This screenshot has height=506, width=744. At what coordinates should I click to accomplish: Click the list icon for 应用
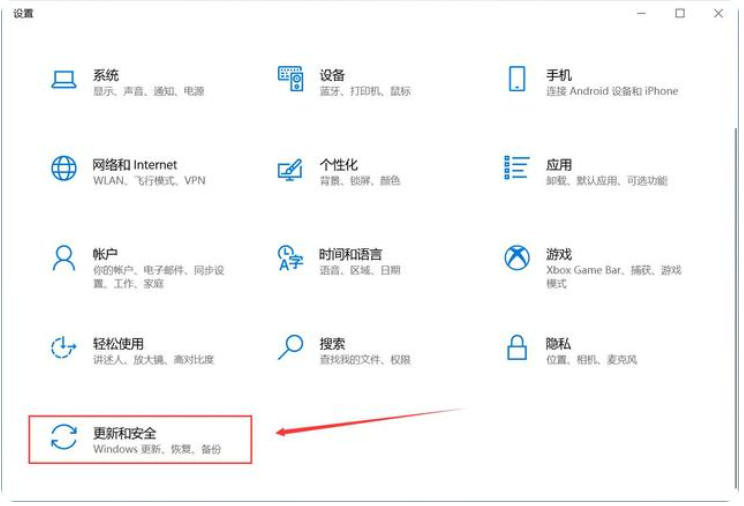click(517, 169)
